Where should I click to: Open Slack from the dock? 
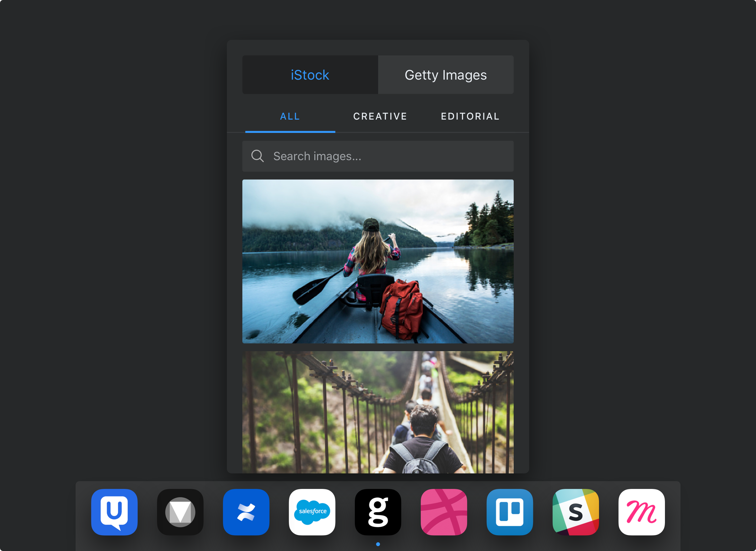(576, 512)
